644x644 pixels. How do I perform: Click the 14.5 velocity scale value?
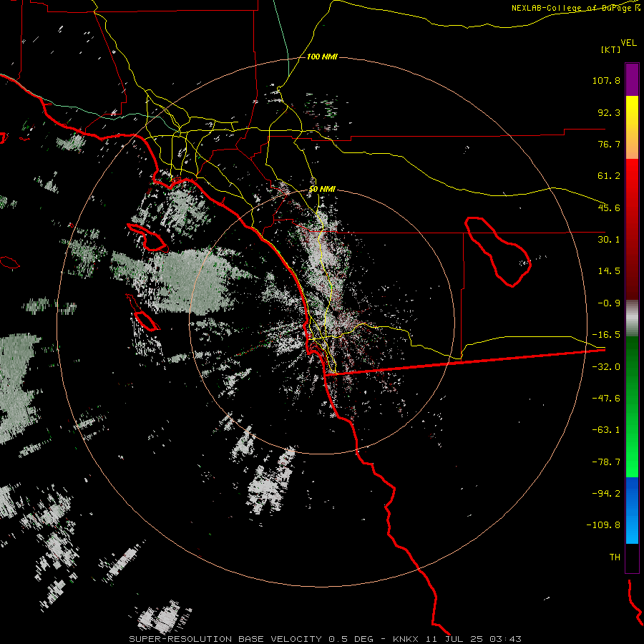coord(609,271)
